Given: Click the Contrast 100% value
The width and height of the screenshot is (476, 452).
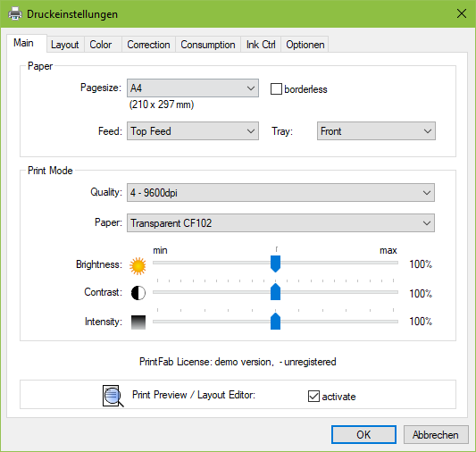Looking at the screenshot, I should coord(421,294).
